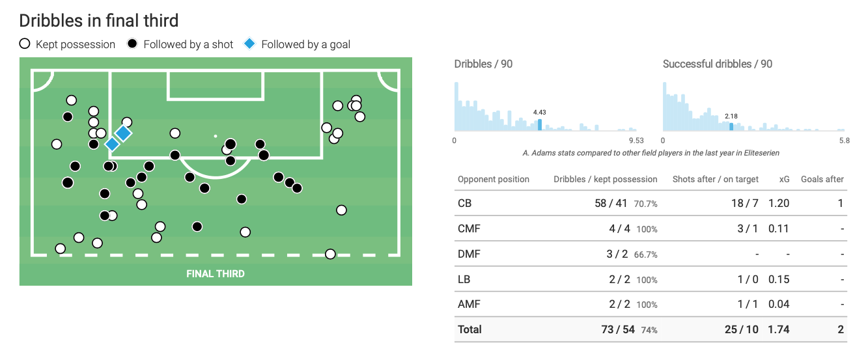
Task: Select the DMF row in the table
Action: click(651, 254)
